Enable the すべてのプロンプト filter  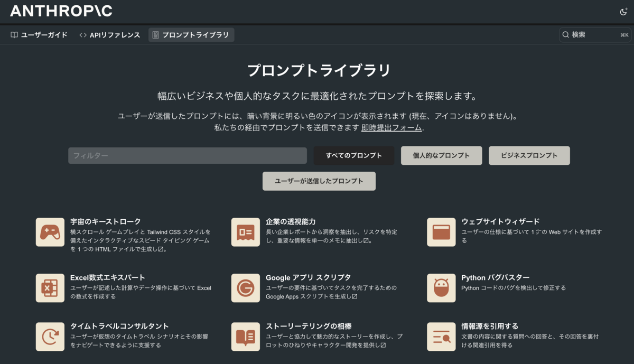353,155
